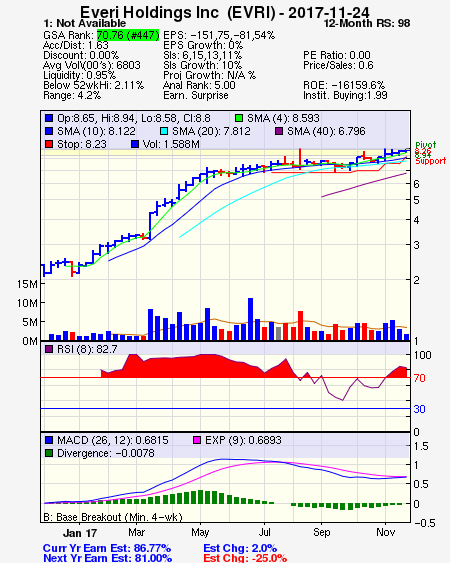Click the SMA (40): 6.796 legend text

[326, 131]
